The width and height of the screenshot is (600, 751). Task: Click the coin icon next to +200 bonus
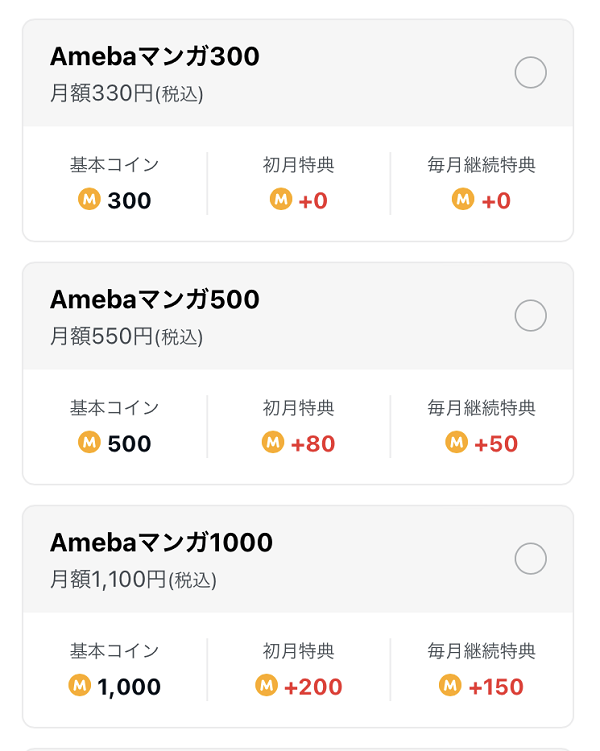(266, 685)
